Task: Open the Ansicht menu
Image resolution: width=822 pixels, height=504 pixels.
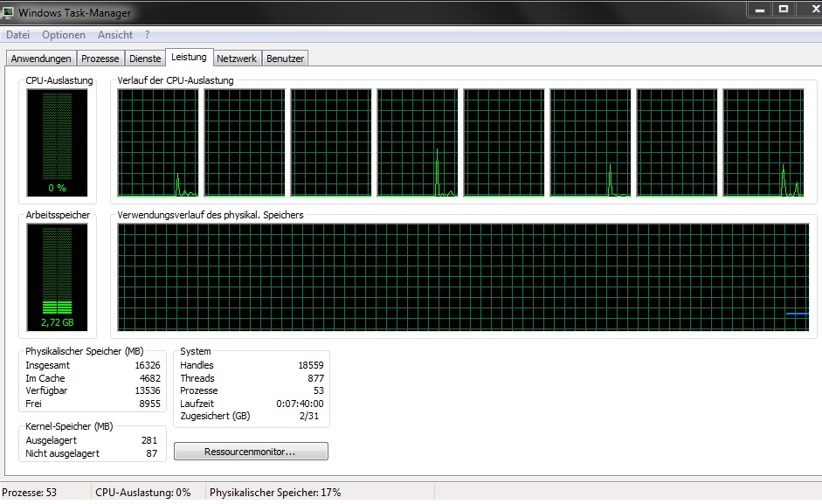Action: coord(114,35)
